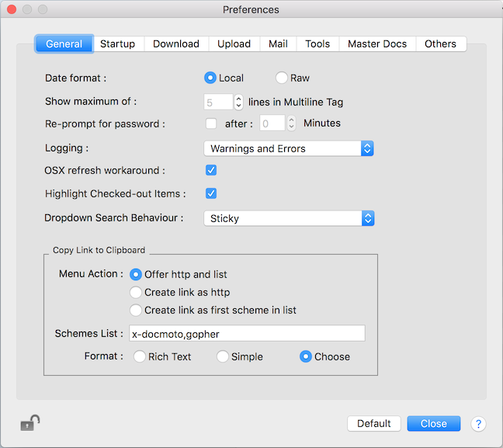Screen dimensions: 503x448
Task: Select Create link as http option
Action: click(136, 292)
